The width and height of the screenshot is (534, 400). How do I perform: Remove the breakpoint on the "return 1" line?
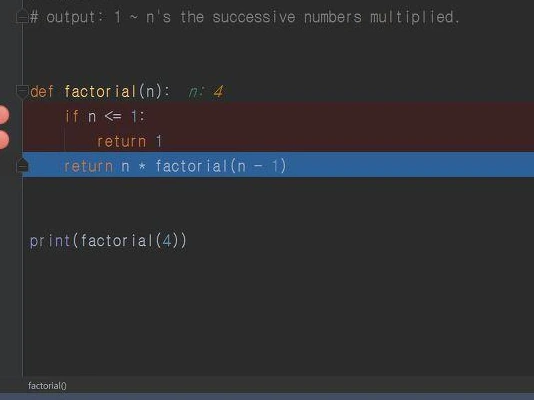3,140
